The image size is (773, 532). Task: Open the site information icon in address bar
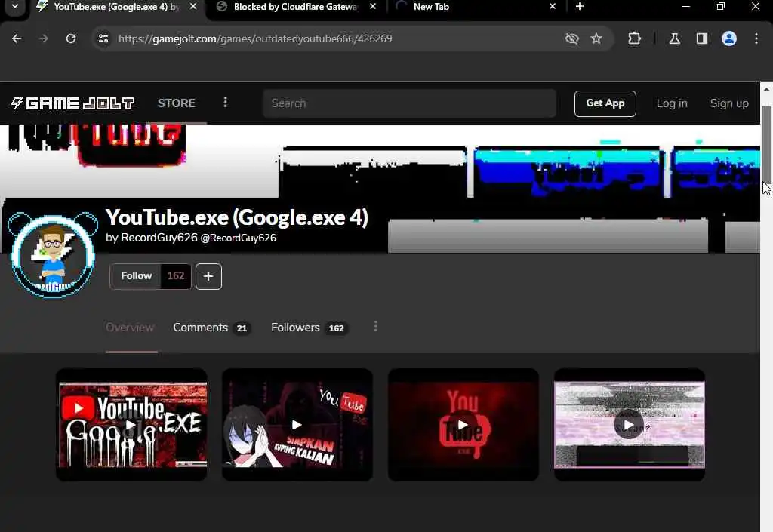point(103,38)
